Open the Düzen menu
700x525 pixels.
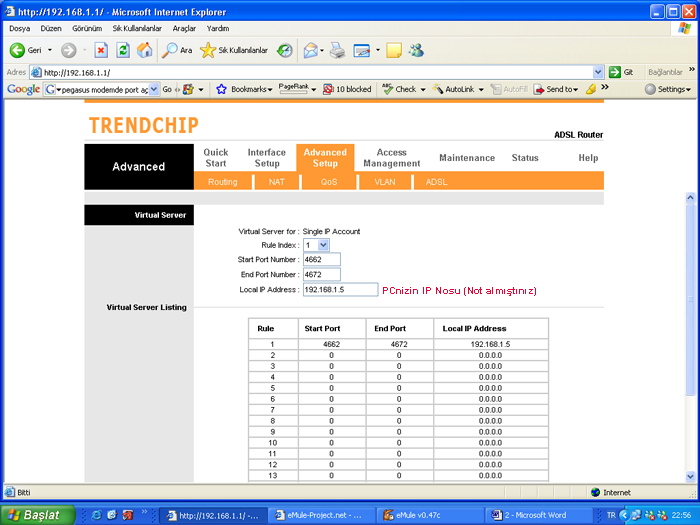point(51,28)
